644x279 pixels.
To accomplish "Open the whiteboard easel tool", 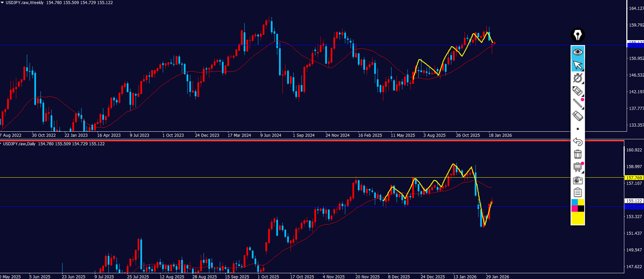I will click(x=577, y=167).
